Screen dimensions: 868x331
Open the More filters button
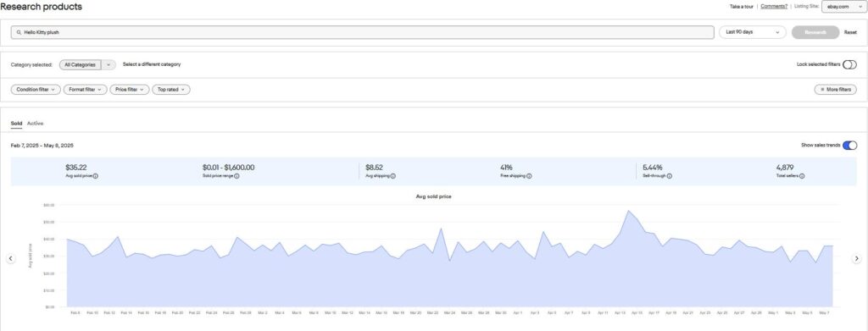click(835, 90)
